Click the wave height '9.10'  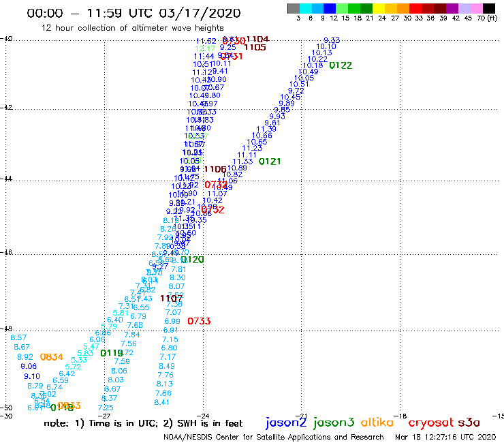[32, 376]
